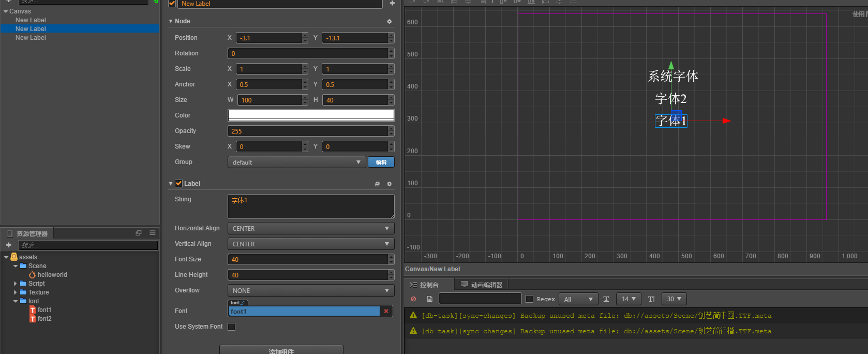Click the red X-axis gizmo arrow in the scene

tap(726, 121)
